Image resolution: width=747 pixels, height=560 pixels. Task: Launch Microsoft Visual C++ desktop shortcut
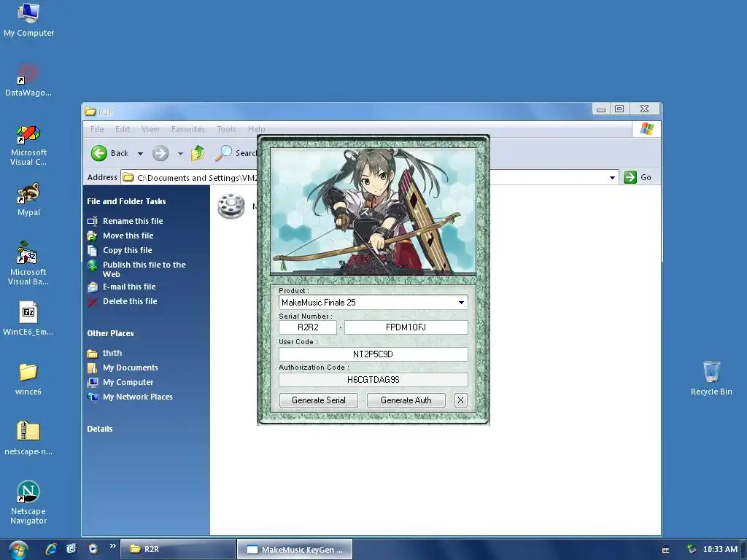tap(28, 145)
